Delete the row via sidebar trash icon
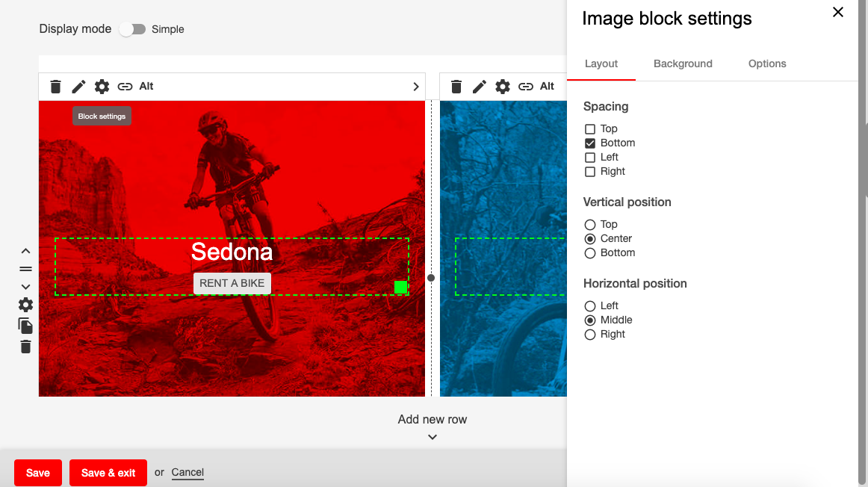 pyautogui.click(x=25, y=347)
